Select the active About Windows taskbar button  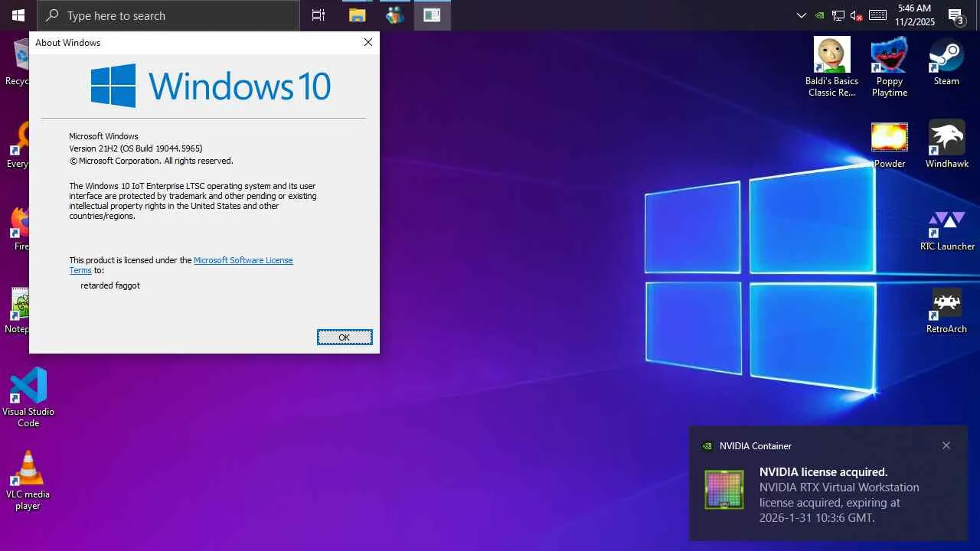(x=432, y=15)
